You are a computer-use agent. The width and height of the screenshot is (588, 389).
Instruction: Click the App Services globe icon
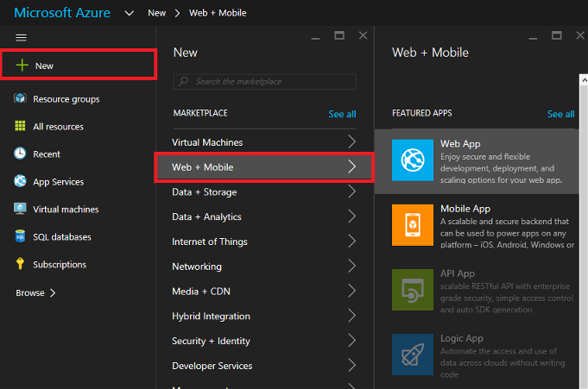click(x=20, y=181)
